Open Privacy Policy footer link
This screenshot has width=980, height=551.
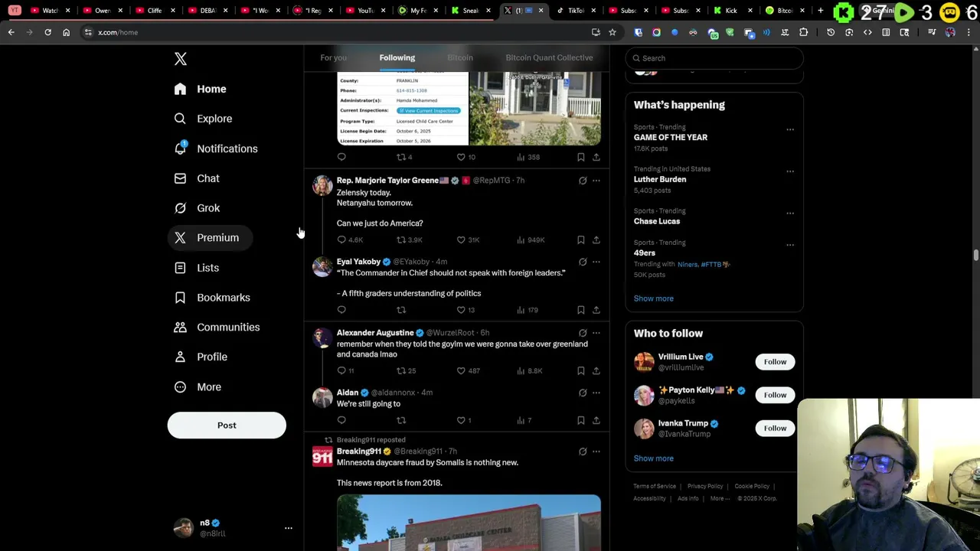coord(705,486)
